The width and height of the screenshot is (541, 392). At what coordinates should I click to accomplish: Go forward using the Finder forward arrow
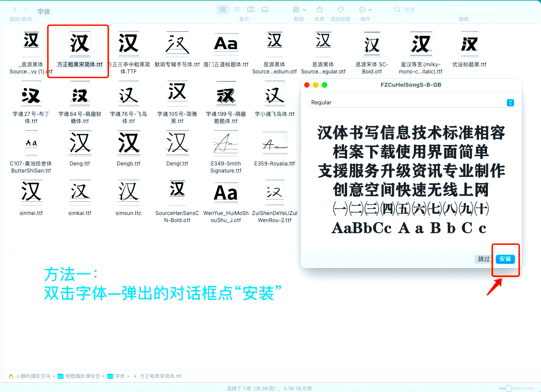point(26,10)
